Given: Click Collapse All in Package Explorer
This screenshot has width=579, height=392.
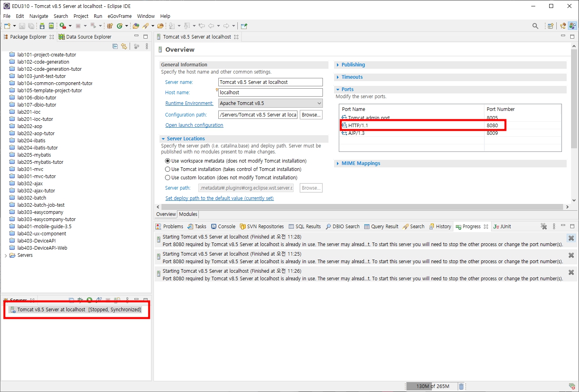Looking at the screenshot, I should click(x=115, y=47).
